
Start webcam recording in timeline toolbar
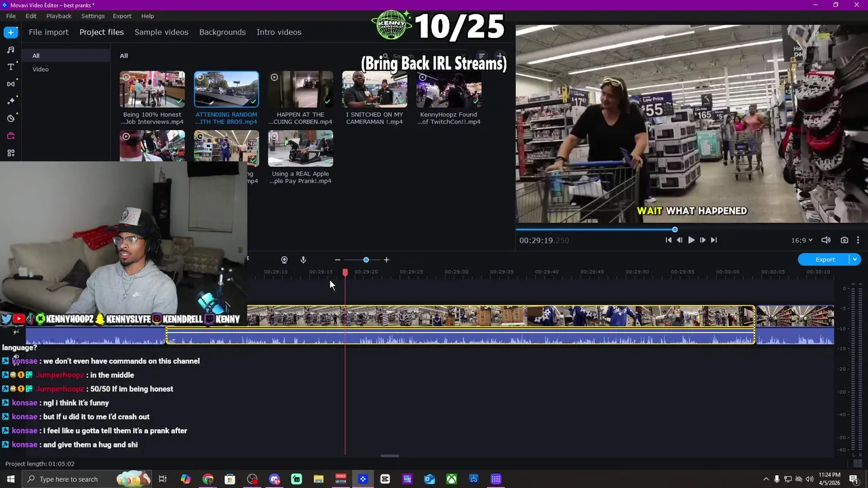284,260
